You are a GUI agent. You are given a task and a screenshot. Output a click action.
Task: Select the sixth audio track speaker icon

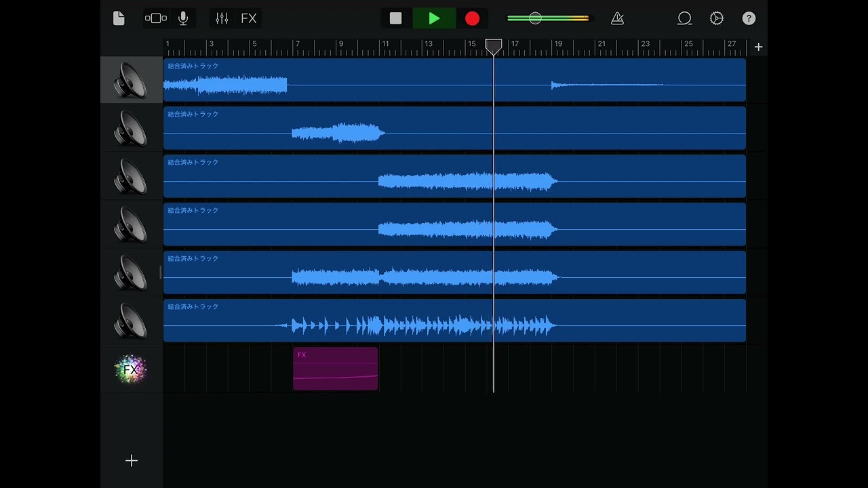pyautogui.click(x=131, y=321)
